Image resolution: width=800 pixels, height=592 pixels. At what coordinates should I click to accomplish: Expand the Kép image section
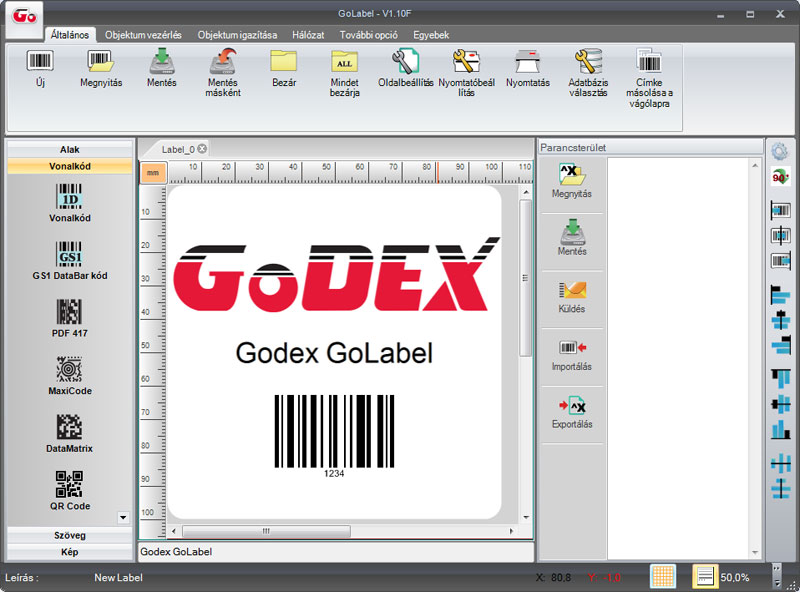[70, 552]
